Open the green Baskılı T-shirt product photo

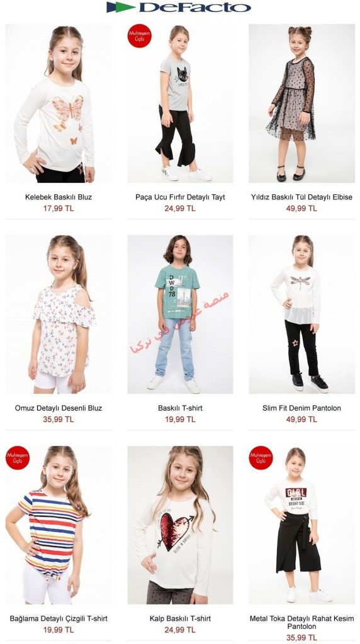[x=180, y=314]
